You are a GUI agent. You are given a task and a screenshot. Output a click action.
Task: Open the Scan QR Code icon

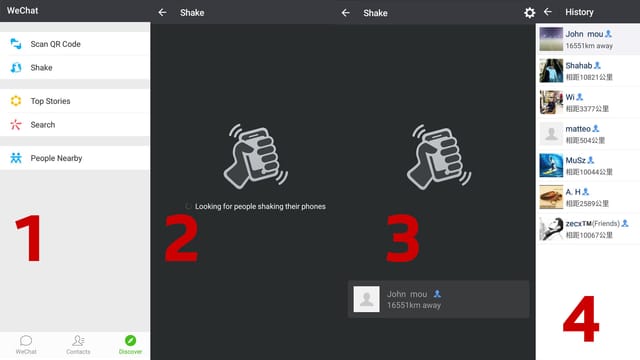16,44
